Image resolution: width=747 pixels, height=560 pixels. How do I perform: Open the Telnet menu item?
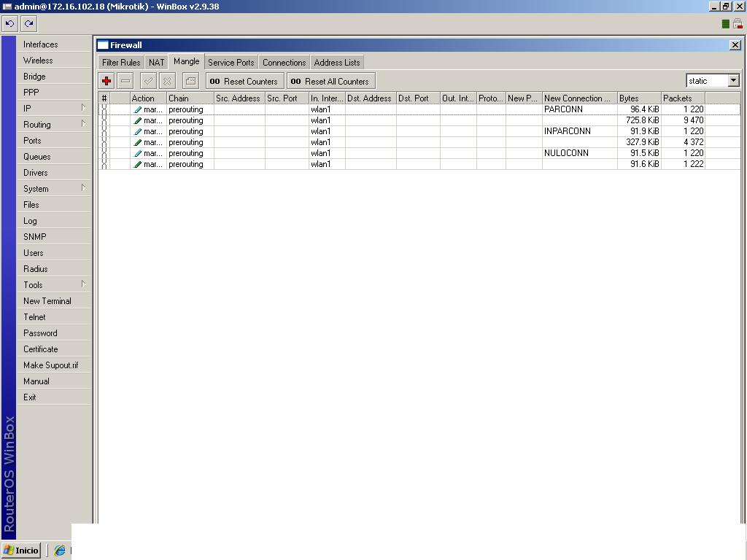pyautogui.click(x=54, y=316)
